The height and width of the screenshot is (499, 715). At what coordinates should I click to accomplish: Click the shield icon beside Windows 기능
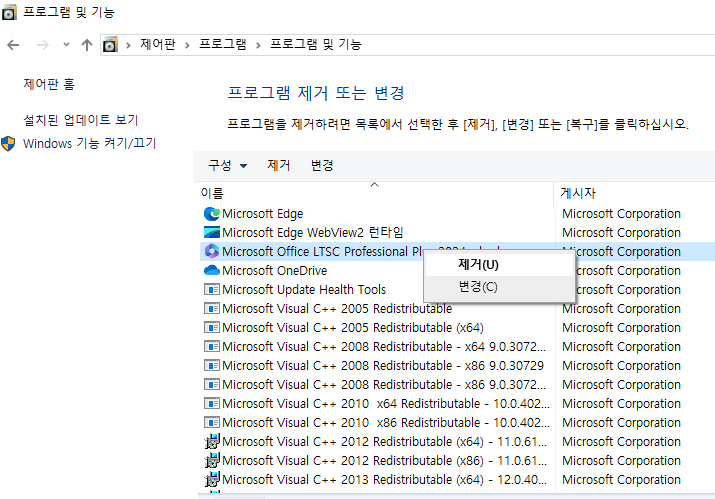8,143
